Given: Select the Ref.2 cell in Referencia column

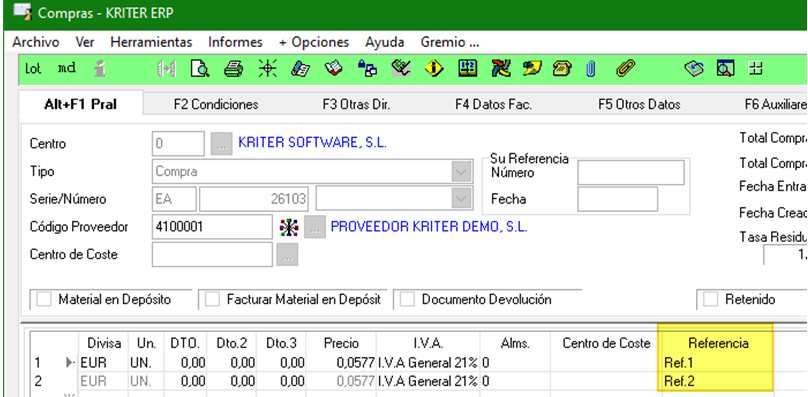Looking at the screenshot, I should 716,382.
